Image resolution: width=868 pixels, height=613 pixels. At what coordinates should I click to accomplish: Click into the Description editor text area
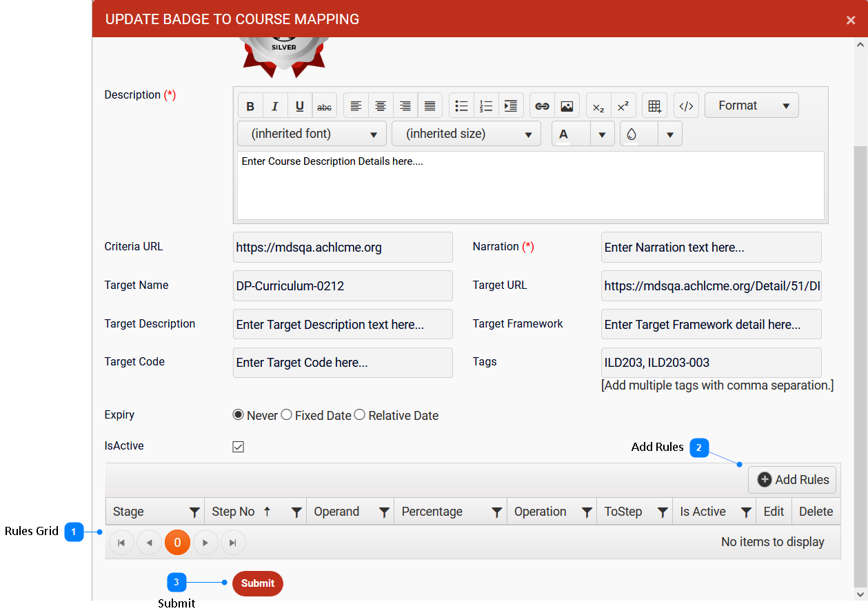click(x=531, y=185)
